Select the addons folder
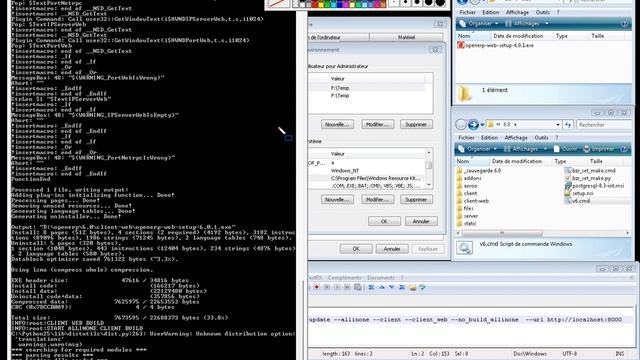640x360 pixels. (469, 178)
